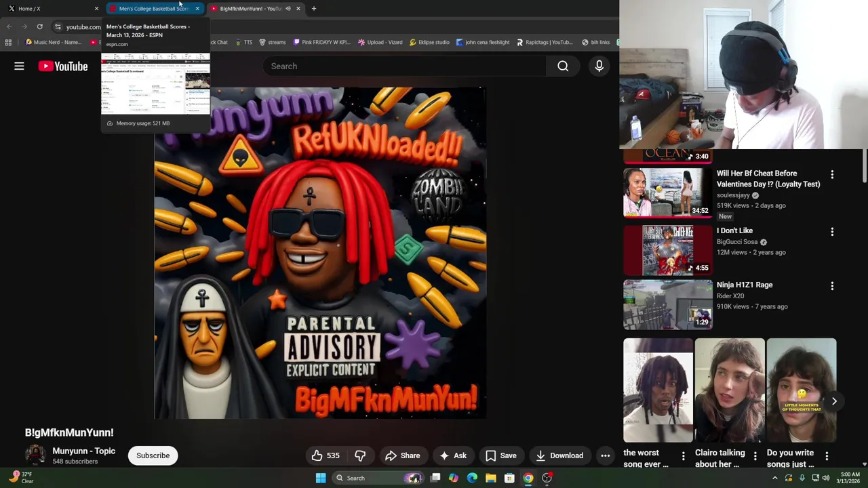Launch Copilot from taskbar

pos(454,478)
